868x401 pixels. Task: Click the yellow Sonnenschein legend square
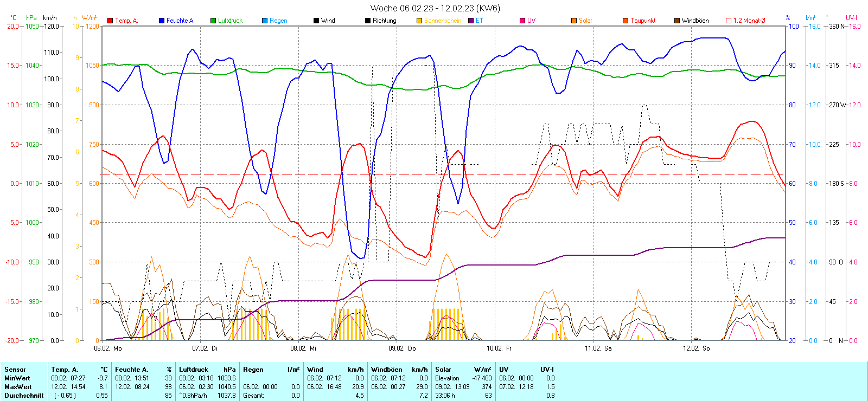pyautogui.click(x=419, y=21)
